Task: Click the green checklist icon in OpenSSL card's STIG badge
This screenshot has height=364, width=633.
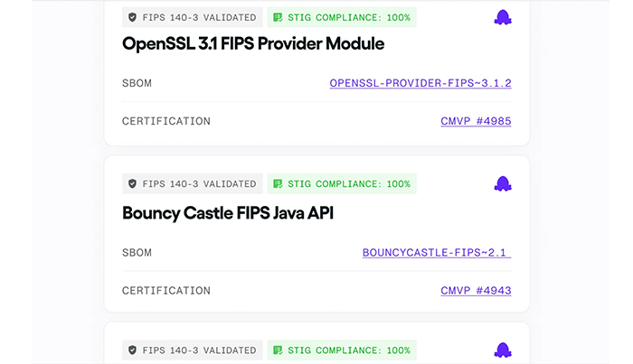Action: click(x=278, y=17)
